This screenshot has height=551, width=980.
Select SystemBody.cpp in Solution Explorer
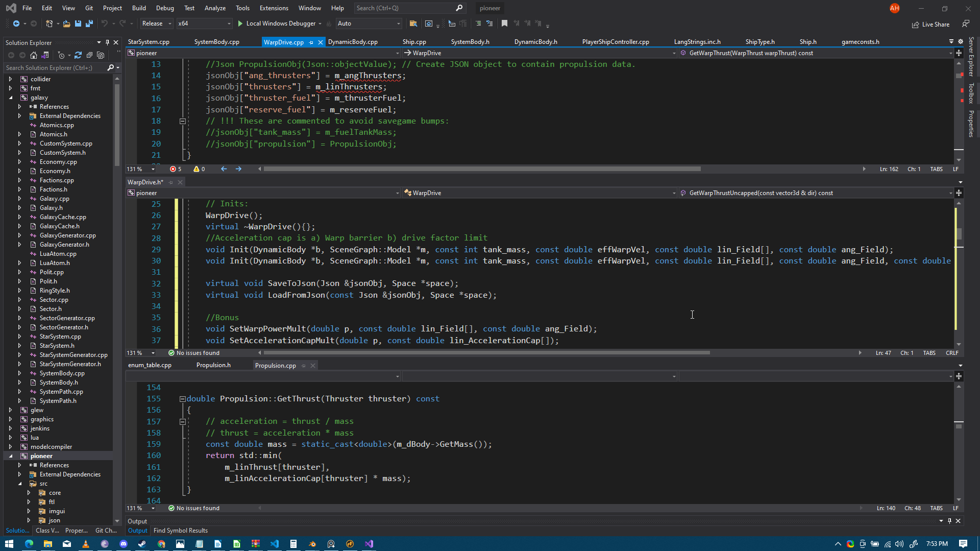(x=62, y=373)
